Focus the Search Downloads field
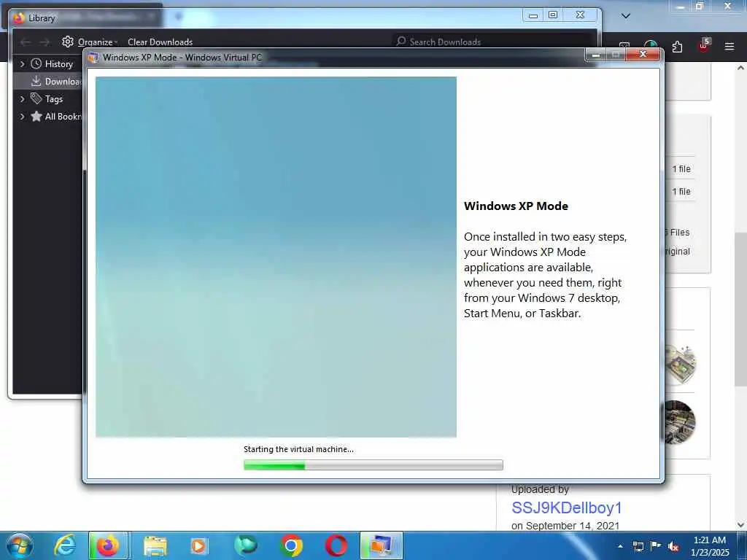This screenshot has height=560, width=747. tap(493, 42)
